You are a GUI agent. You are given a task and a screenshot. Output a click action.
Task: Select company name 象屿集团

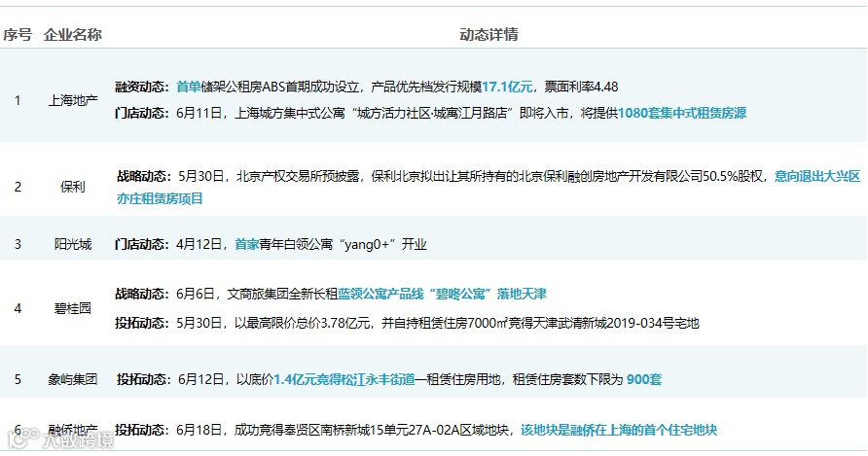pyautogui.click(x=73, y=379)
